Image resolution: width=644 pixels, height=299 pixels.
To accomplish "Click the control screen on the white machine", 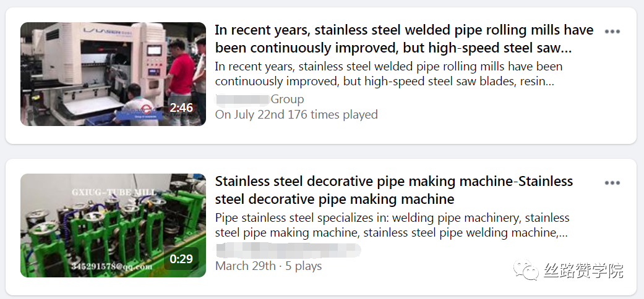I will coord(154,51).
